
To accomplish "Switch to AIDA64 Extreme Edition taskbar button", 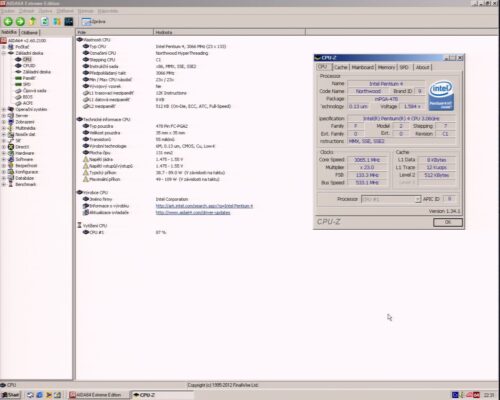I will click(99, 395).
